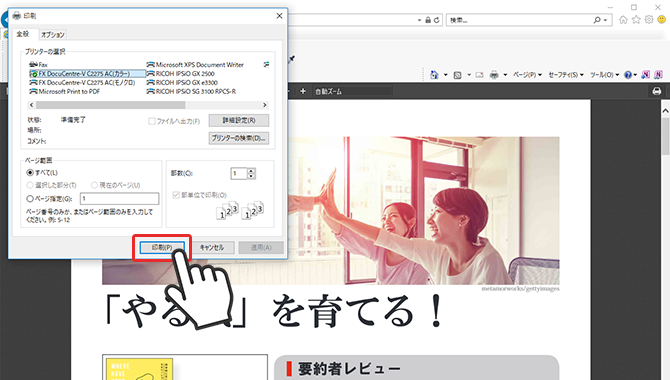The width and height of the screenshot is (670, 380).
Task: Click the ページ指定 page range input field
Action: point(119,198)
